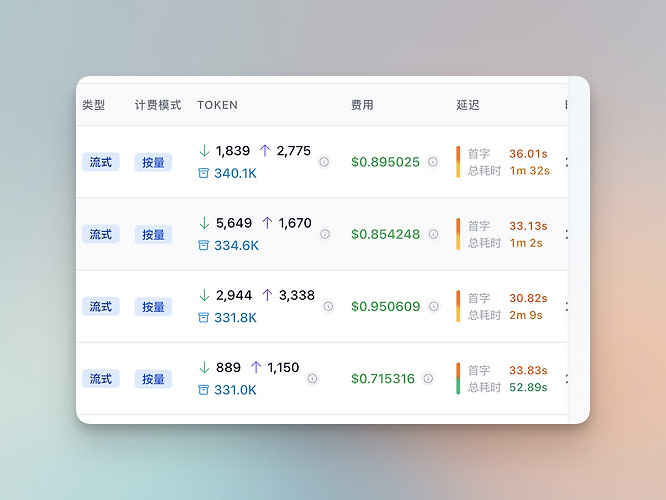This screenshot has width=666, height=500.
Task: Click cost value $0.950609
Action: click(386, 306)
